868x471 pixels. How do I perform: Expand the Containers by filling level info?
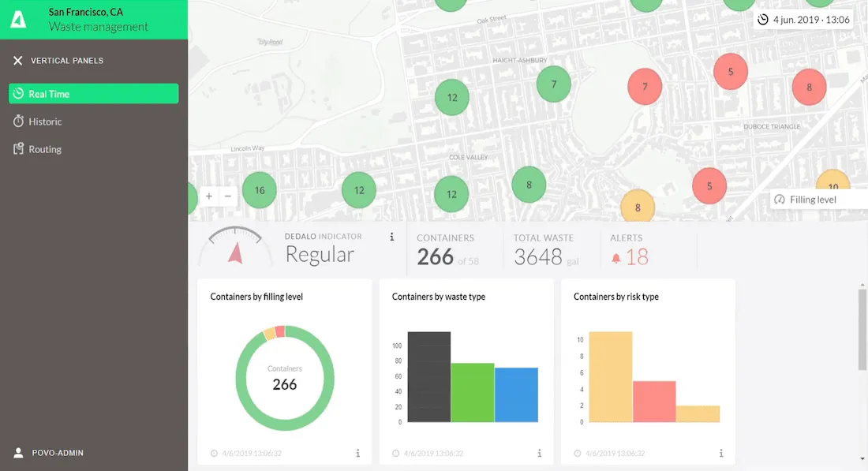(x=357, y=453)
